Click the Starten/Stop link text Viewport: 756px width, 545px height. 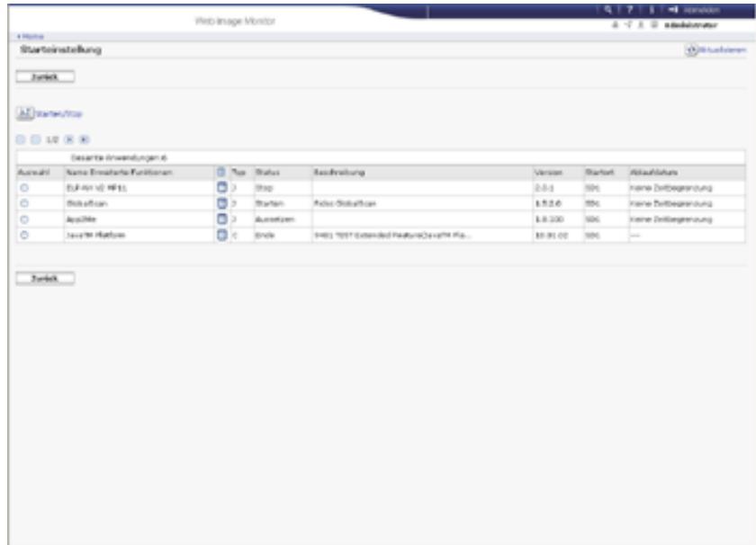(x=58, y=113)
